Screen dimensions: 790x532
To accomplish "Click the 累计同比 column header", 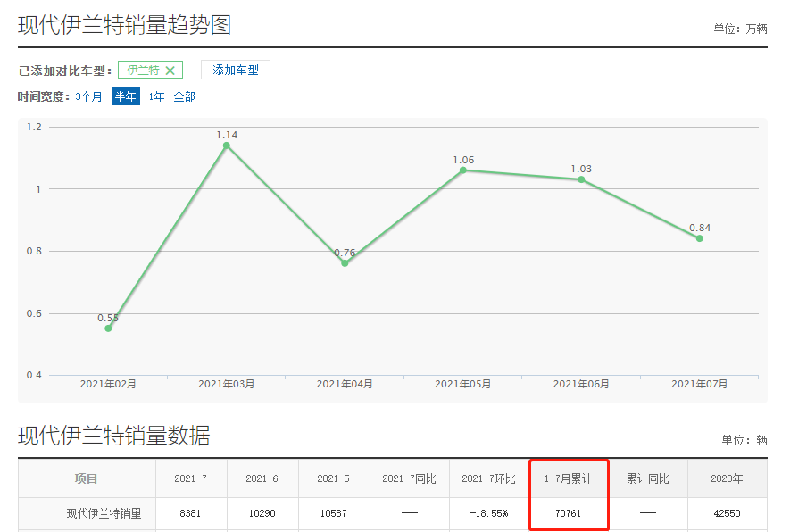I will pos(647,478).
